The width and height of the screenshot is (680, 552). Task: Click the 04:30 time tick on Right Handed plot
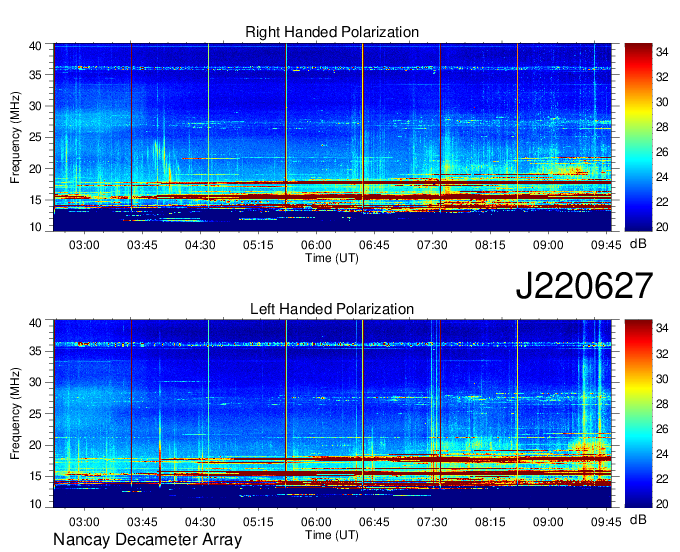200,245
